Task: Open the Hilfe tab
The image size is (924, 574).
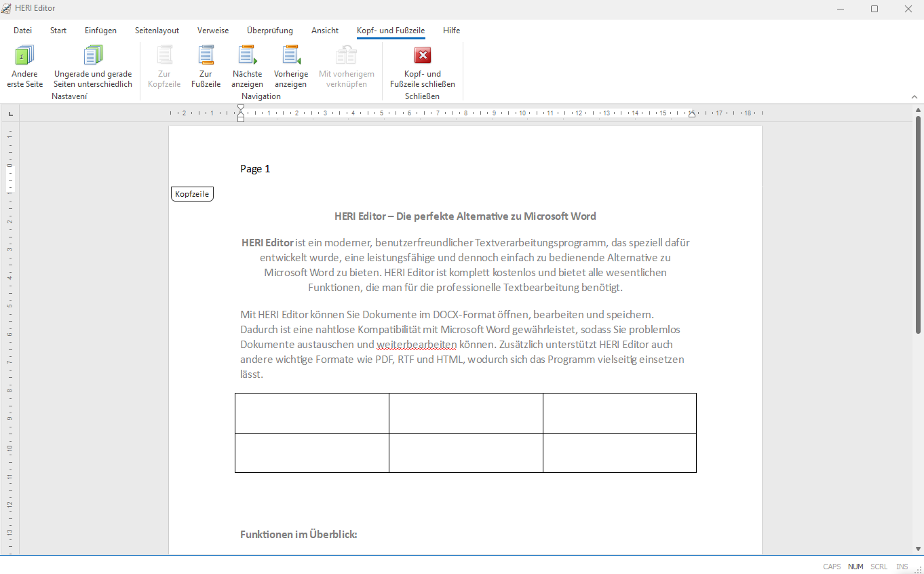Action: coord(451,31)
